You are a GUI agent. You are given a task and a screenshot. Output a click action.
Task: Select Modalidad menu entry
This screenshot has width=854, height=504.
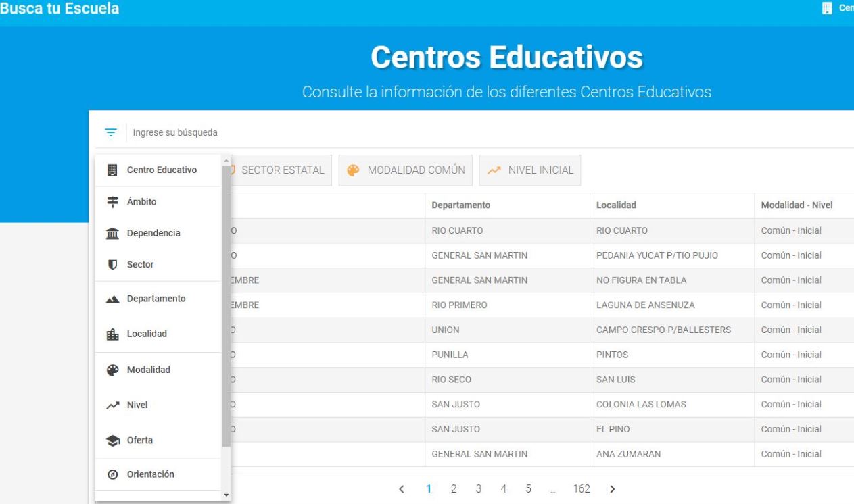coord(158,370)
